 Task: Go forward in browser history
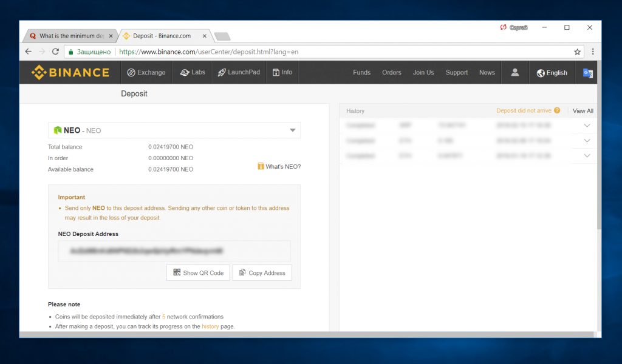point(42,52)
